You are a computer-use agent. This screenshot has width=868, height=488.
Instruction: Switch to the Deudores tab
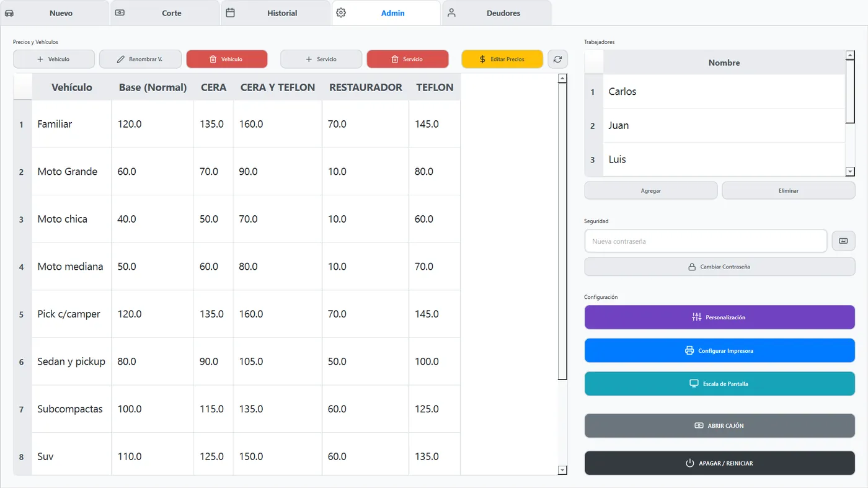tap(497, 13)
